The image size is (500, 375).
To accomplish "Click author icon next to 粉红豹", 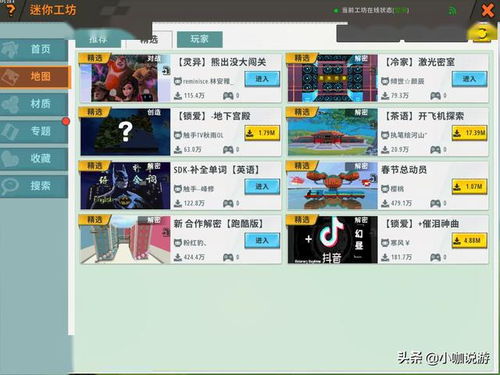I will click(178, 243).
